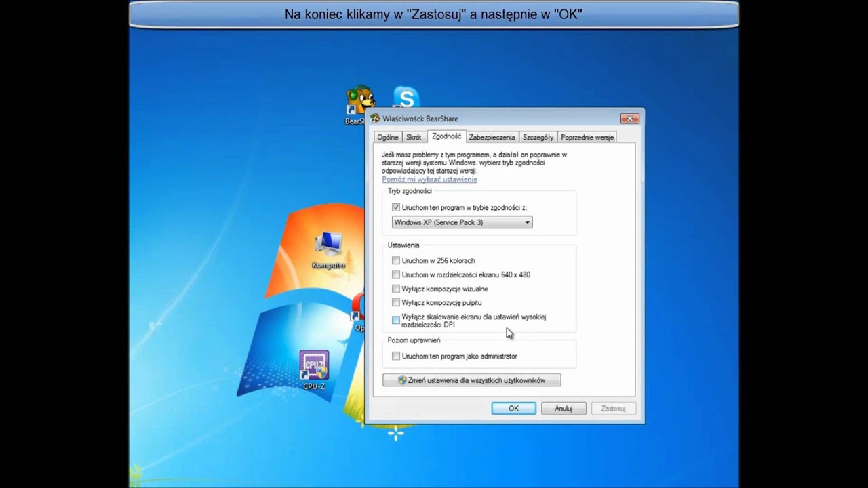The image size is (868, 488).
Task: Enable 'Wyłącz skalowanie ekranu' high DPI checkbox
Action: tap(396, 321)
